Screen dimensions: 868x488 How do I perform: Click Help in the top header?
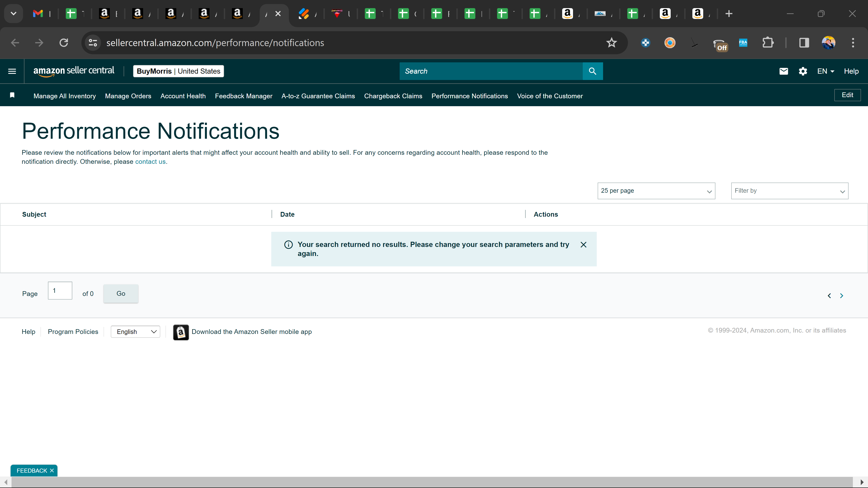[851, 71]
